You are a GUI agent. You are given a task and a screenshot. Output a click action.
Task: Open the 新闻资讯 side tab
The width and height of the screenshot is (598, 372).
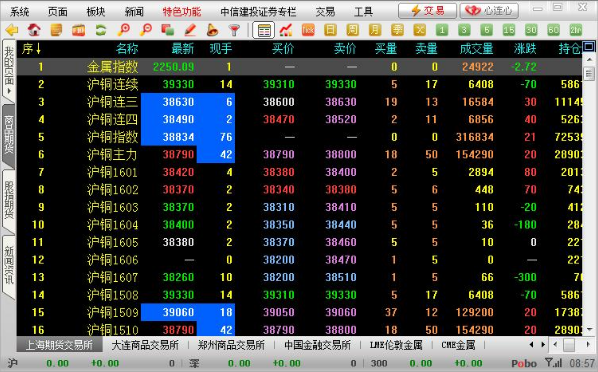8,266
